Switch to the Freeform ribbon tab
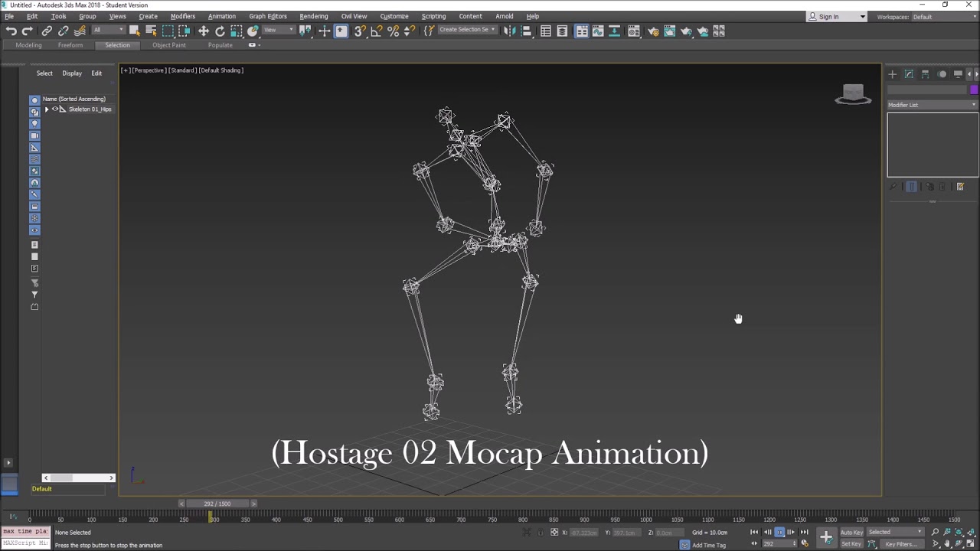This screenshot has width=980, height=551. tap(70, 45)
